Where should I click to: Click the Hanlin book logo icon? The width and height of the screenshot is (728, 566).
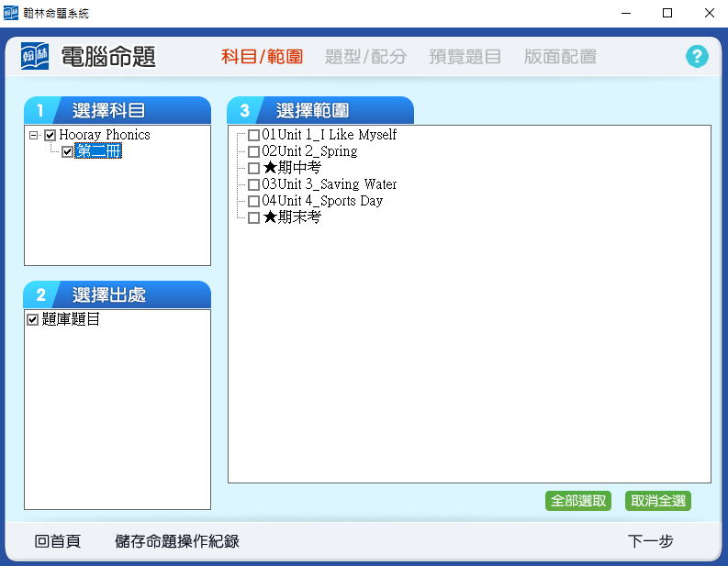click(x=35, y=56)
